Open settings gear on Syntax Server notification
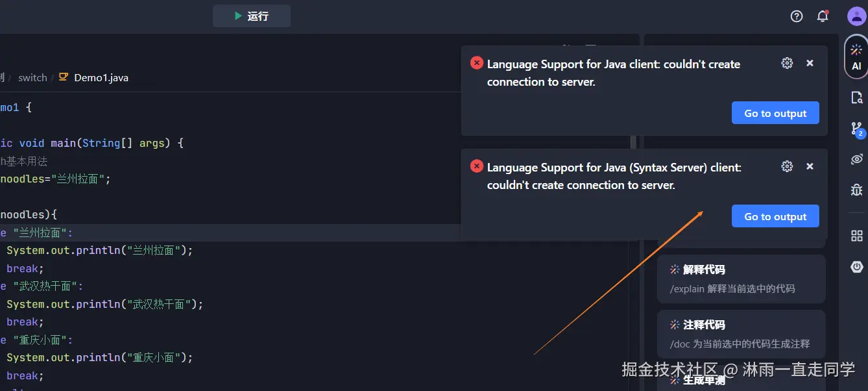The height and width of the screenshot is (391, 868). 787,166
